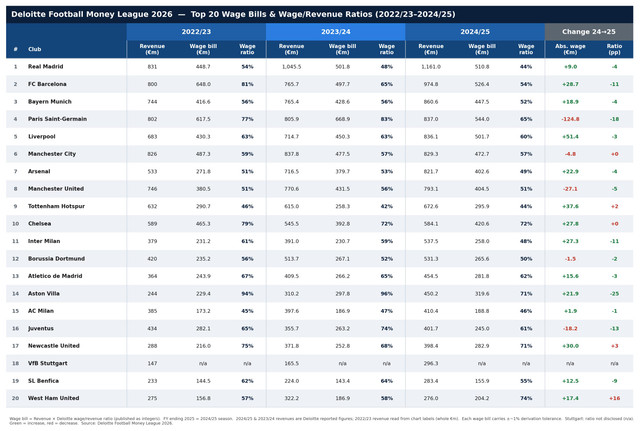Select the 2024/25 season column group header

click(x=475, y=32)
